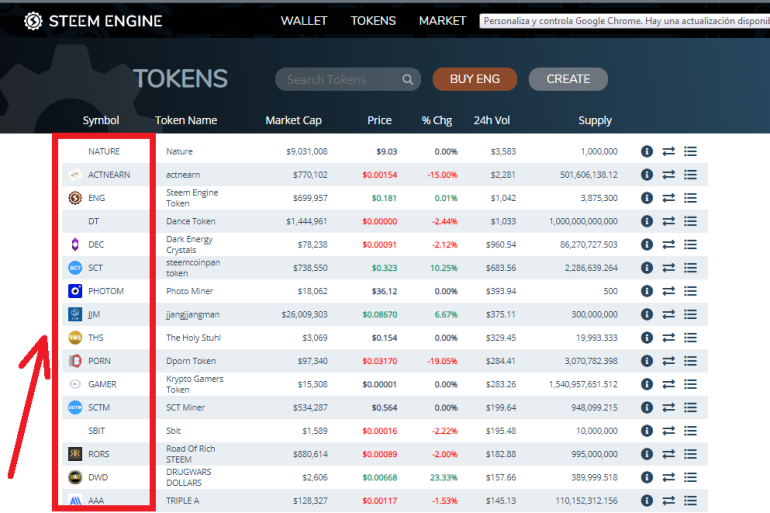
Task: Click the PHOTOM camera logo
Action: tap(75, 291)
